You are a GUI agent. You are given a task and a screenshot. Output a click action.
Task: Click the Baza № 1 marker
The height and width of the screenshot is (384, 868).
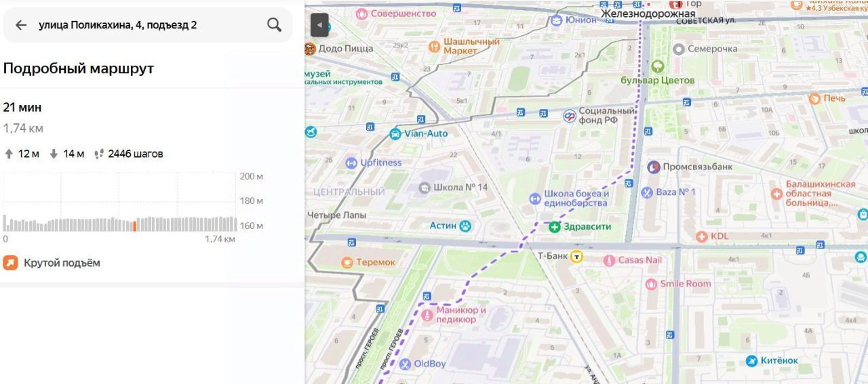[647, 192]
